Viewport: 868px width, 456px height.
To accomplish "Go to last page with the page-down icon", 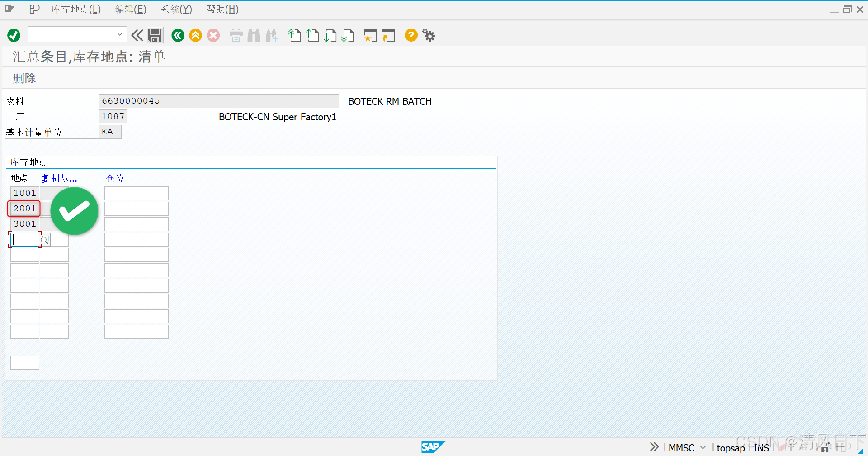I will point(348,35).
